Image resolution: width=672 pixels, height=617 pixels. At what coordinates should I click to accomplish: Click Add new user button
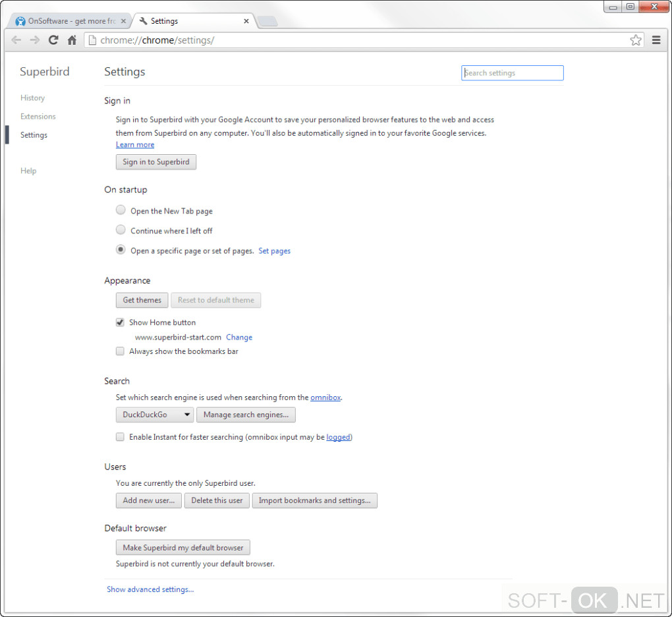pos(149,500)
